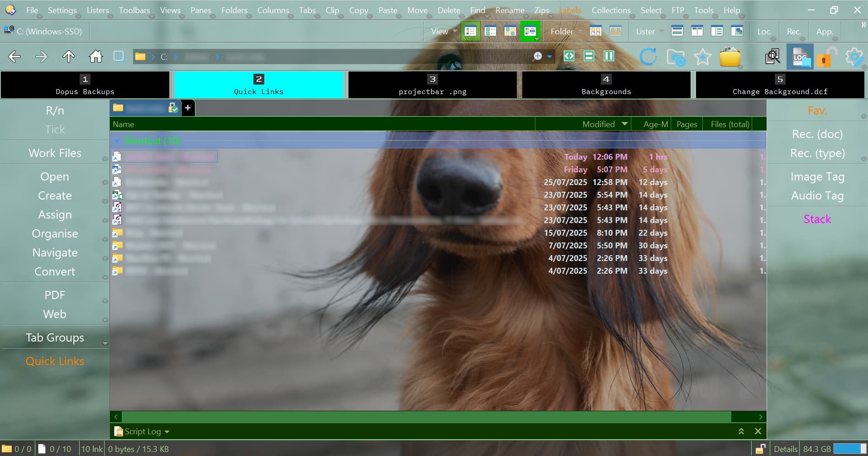Click the Stack button
Viewport: 868px width, 456px height.
coord(817,219)
